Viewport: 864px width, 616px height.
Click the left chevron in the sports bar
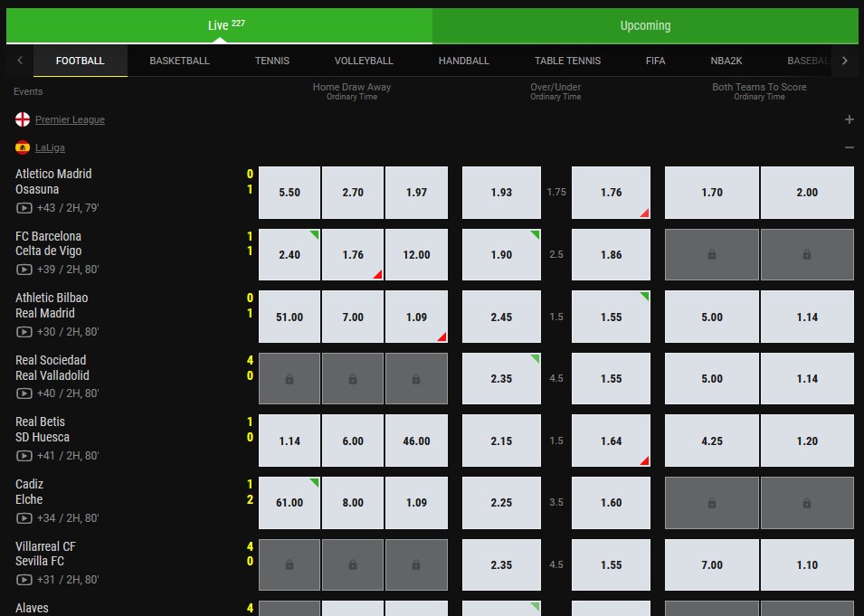pos(18,61)
